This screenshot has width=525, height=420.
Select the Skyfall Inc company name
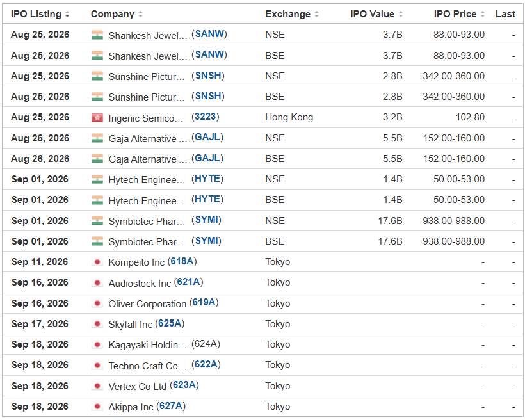[130, 325]
